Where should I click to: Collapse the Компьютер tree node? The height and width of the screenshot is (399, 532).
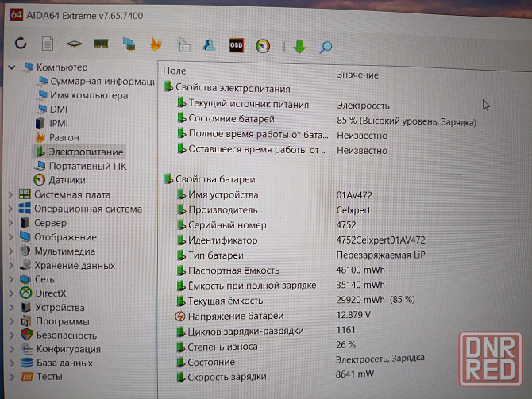tap(12, 67)
